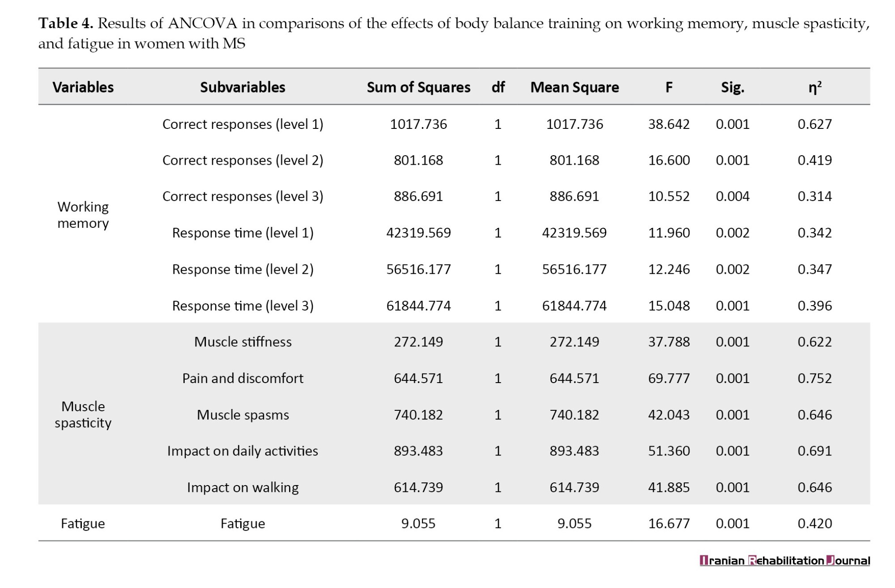Select the Mean Square column header
The width and height of the screenshot is (895, 588).
(575, 87)
